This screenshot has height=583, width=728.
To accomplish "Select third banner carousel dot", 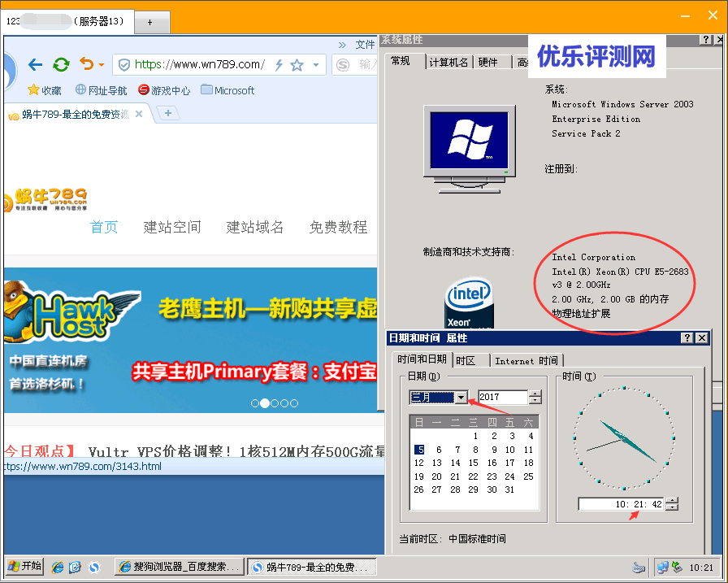I will tap(275, 403).
